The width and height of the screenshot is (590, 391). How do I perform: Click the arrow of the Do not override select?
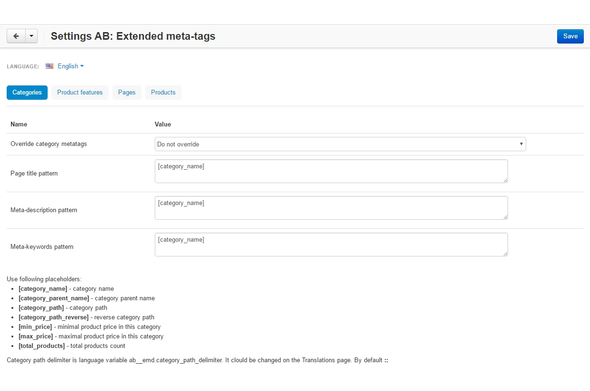(x=521, y=144)
